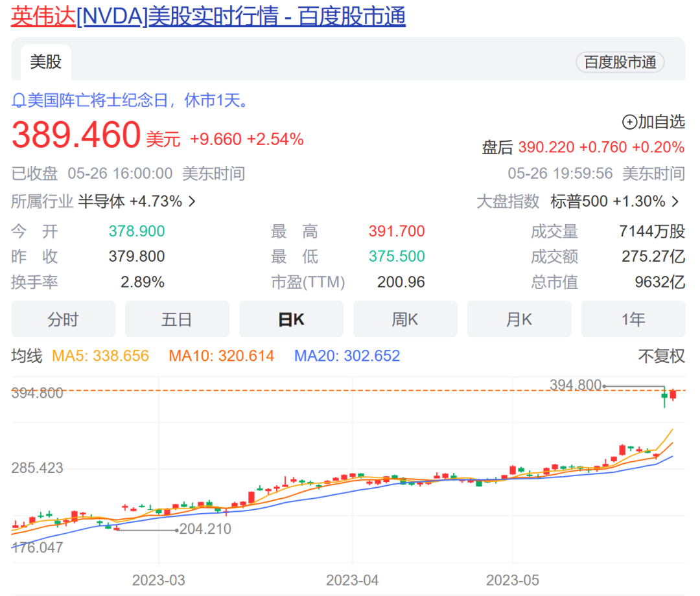Click the market cap 9632亿
The width and height of the screenshot is (700, 596).
[660, 282]
